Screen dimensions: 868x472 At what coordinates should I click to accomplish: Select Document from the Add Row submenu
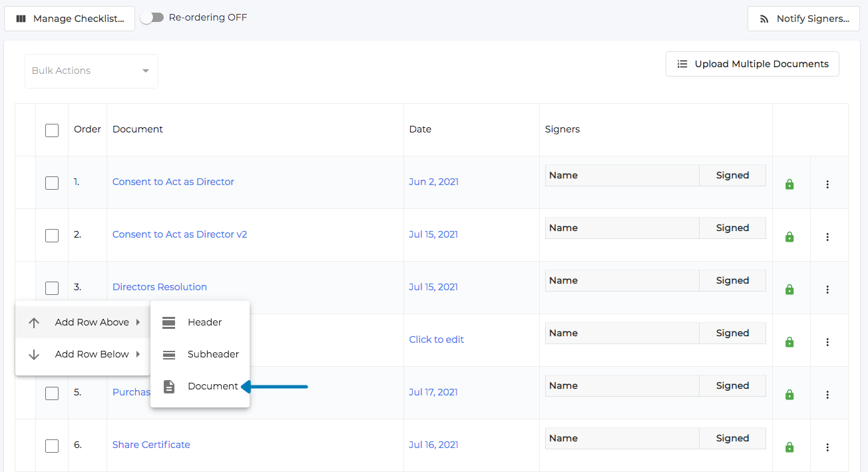(213, 386)
